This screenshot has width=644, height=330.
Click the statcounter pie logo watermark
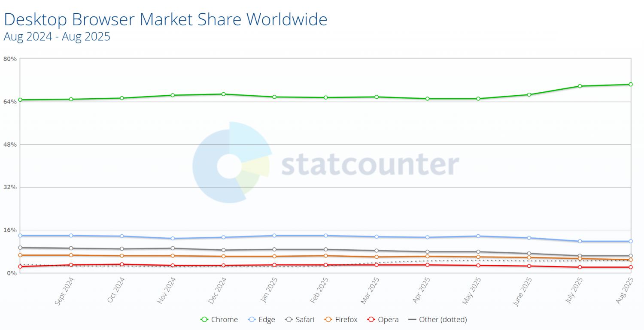231,163
